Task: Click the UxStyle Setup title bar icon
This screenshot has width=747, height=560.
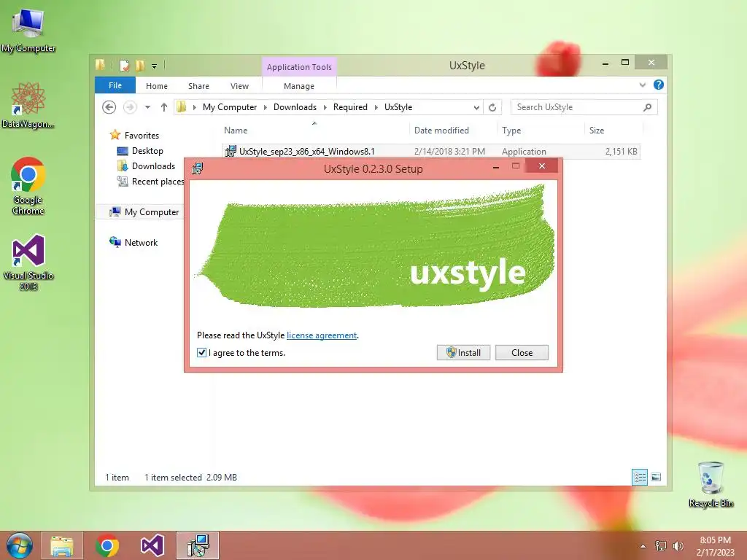Action: pyautogui.click(x=197, y=168)
